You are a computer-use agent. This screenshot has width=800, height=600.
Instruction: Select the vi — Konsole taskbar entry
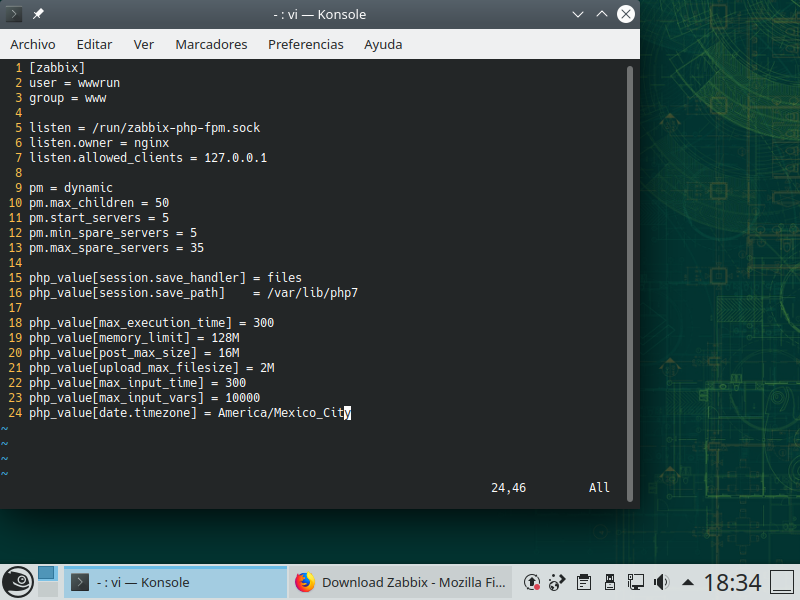[x=175, y=582]
